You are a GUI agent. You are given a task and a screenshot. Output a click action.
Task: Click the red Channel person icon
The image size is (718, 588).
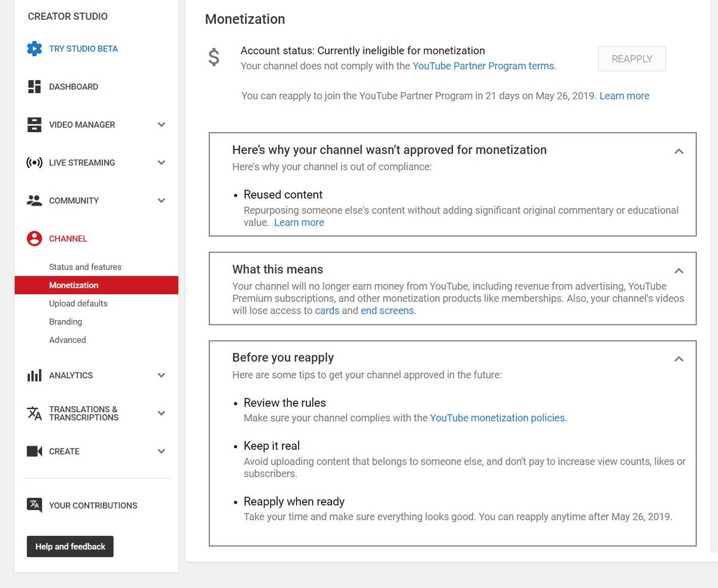35,239
